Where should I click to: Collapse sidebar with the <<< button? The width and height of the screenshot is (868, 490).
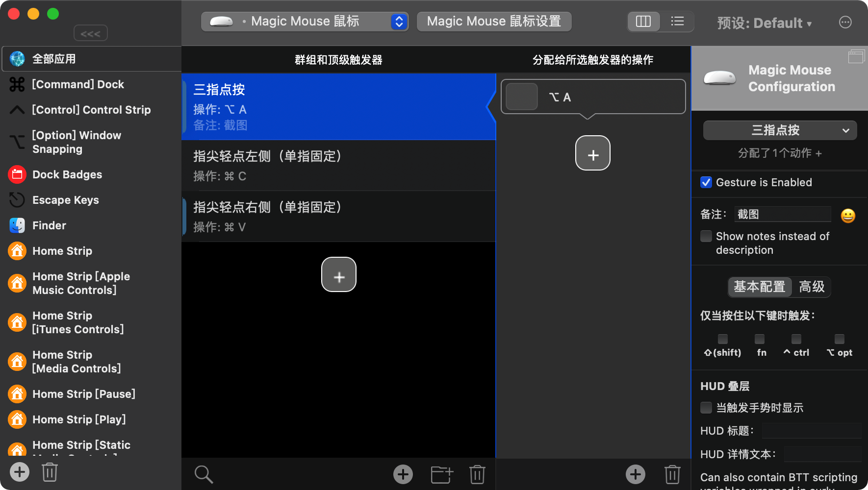(91, 33)
